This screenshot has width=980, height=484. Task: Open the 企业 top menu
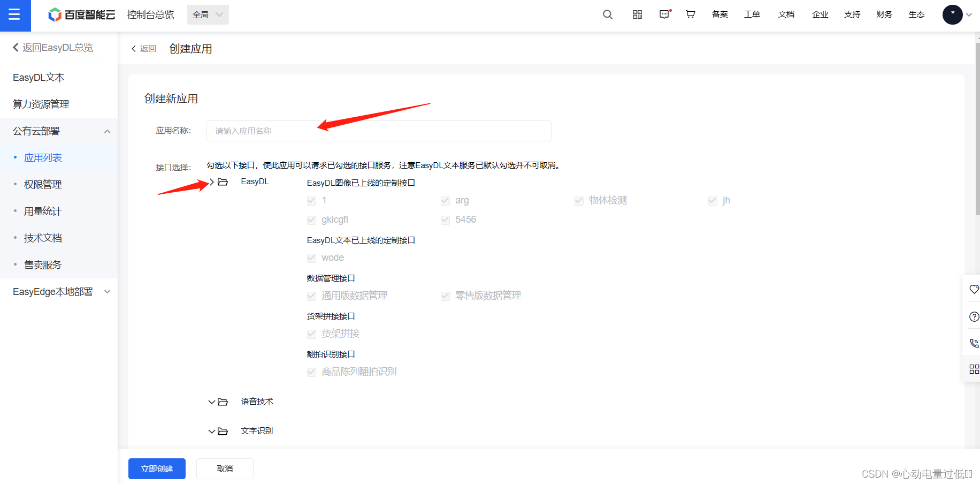tap(820, 14)
